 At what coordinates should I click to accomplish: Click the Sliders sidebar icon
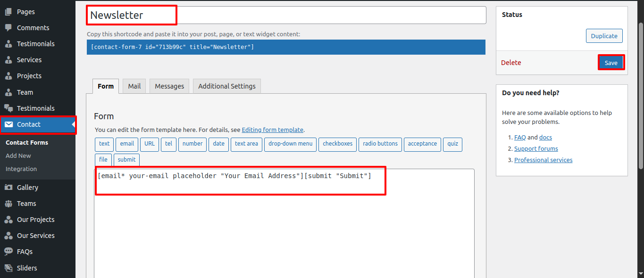[8, 268]
